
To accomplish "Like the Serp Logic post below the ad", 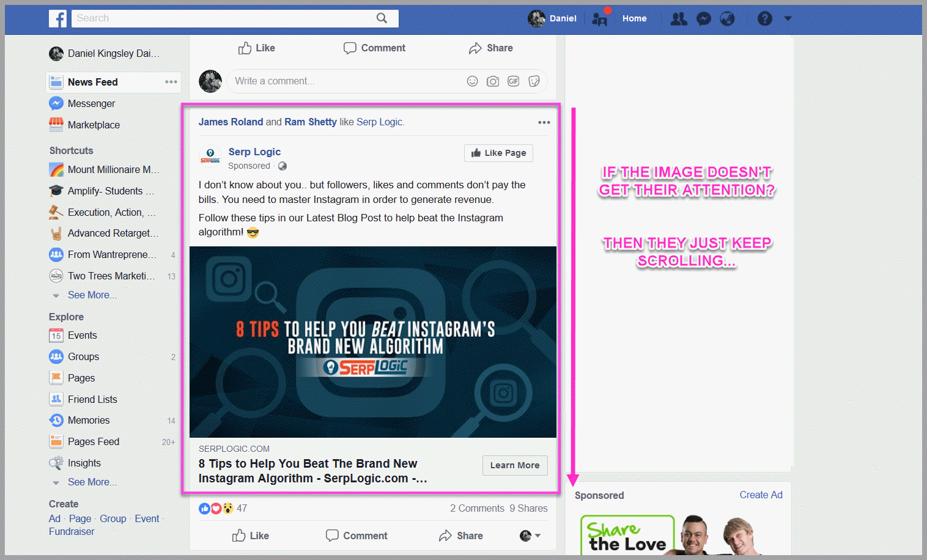I will (251, 536).
